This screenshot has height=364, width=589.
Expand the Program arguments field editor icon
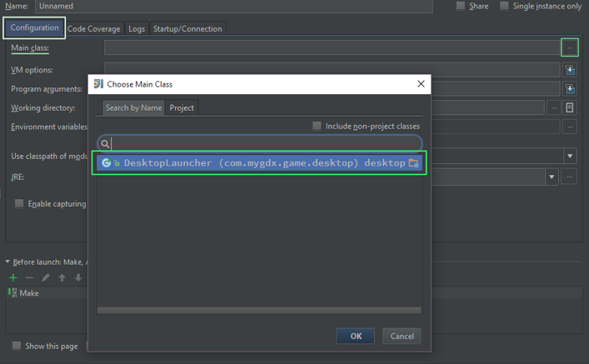click(570, 89)
